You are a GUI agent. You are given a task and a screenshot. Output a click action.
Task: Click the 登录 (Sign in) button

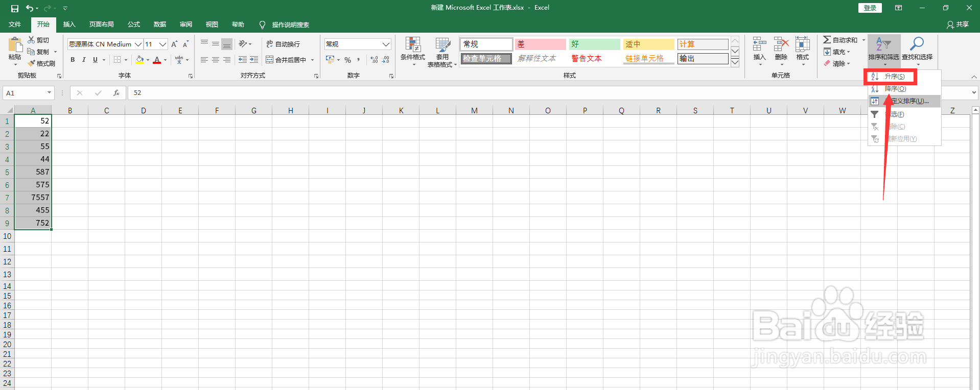(x=870, y=8)
